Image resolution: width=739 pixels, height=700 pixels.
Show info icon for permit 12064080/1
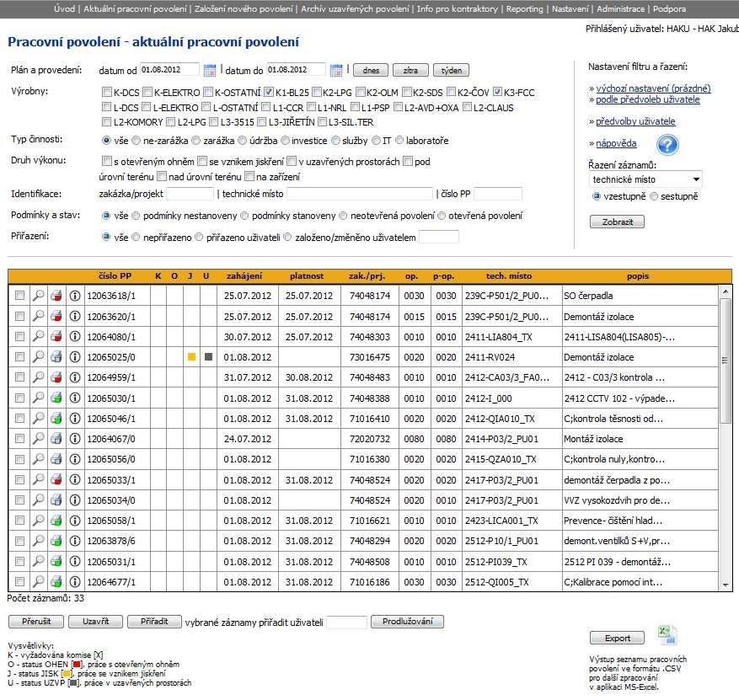(74, 337)
